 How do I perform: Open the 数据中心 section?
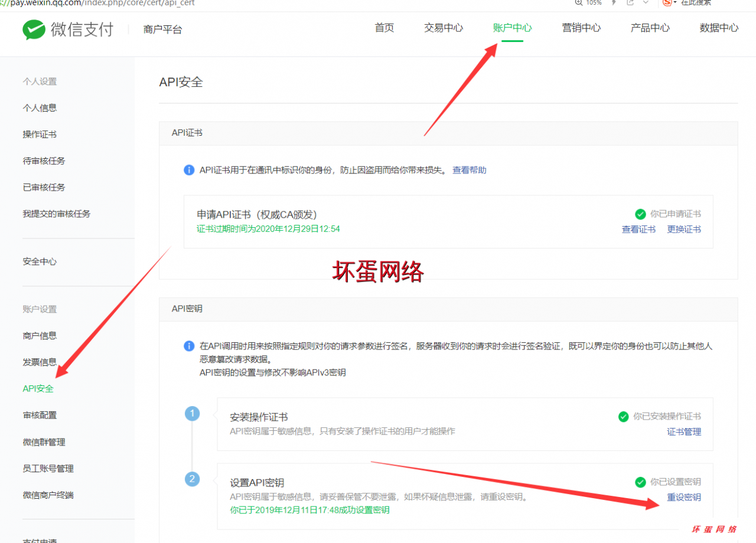pos(719,27)
